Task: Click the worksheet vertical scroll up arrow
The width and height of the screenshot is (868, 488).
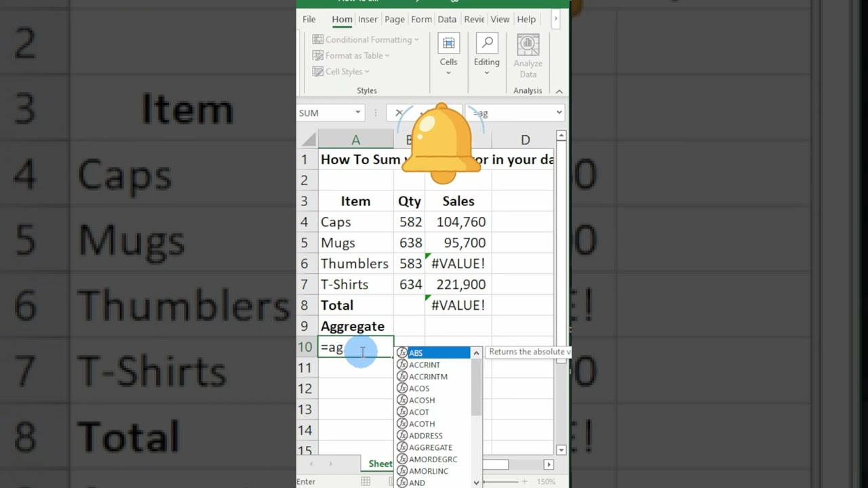Action: click(x=561, y=136)
